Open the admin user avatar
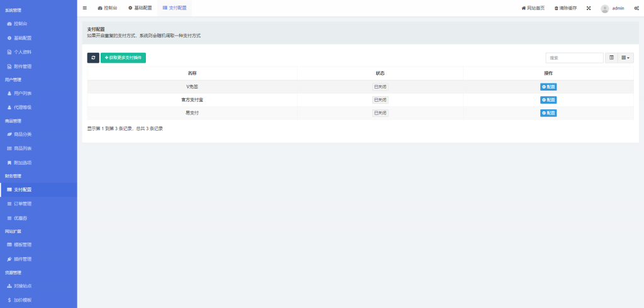 pyautogui.click(x=604, y=8)
